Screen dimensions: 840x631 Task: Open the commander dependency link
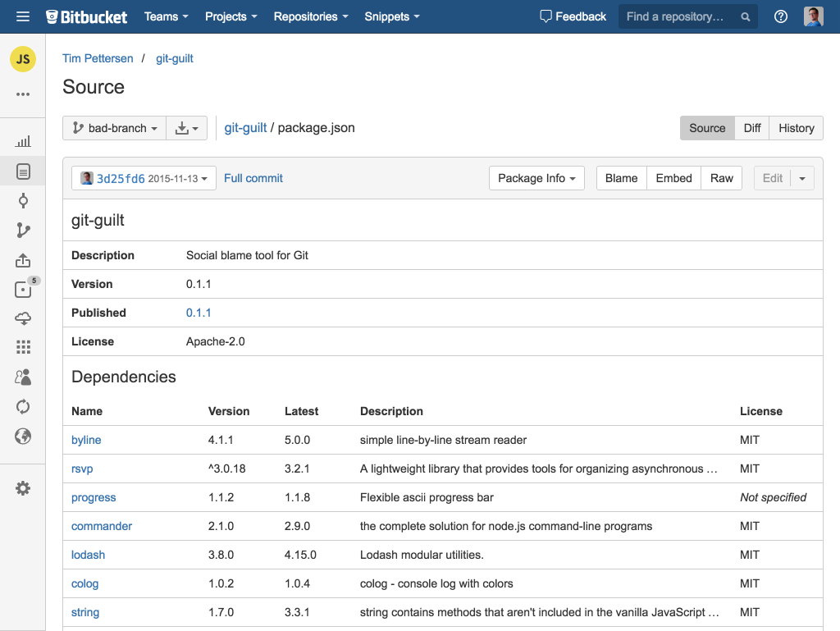click(102, 526)
